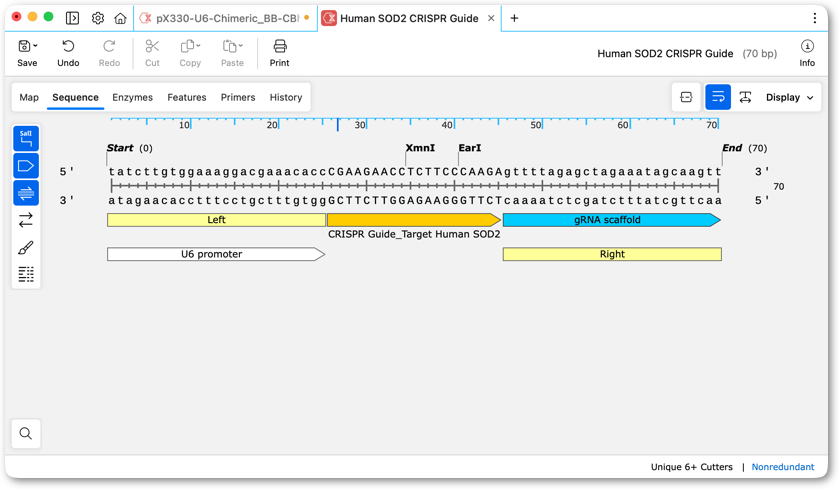Select the U6 promoter feature

pyautogui.click(x=216, y=254)
